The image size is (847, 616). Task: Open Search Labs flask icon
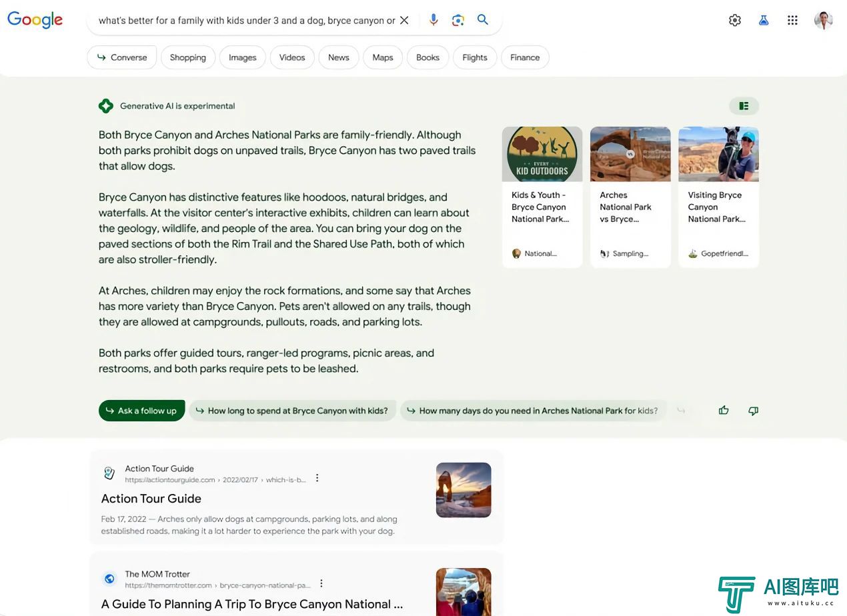point(764,20)
